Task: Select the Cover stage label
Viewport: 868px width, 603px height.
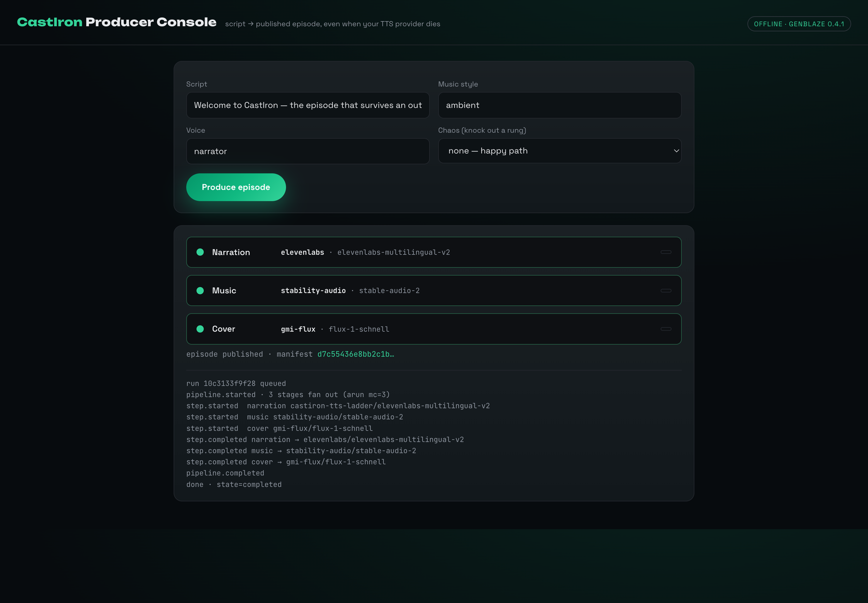Action: click(224, 329)
